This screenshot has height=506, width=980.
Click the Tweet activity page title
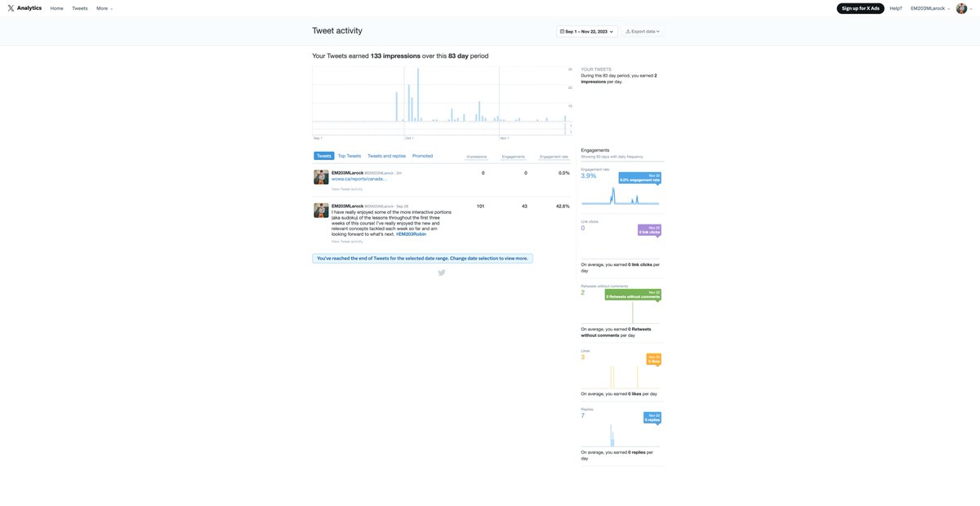click(337, 31)
